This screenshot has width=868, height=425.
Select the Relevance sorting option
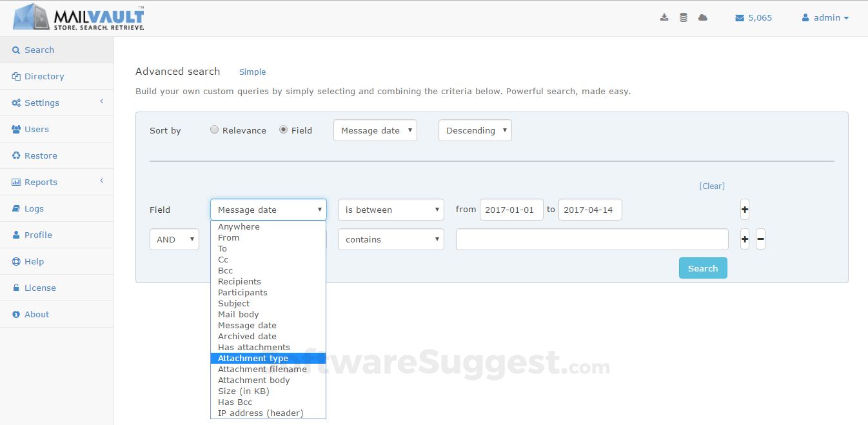point(214,130)
